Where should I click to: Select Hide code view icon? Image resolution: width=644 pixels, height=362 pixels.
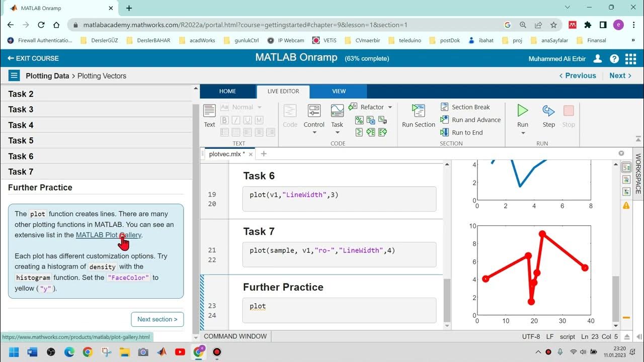[x=626, y=192]
